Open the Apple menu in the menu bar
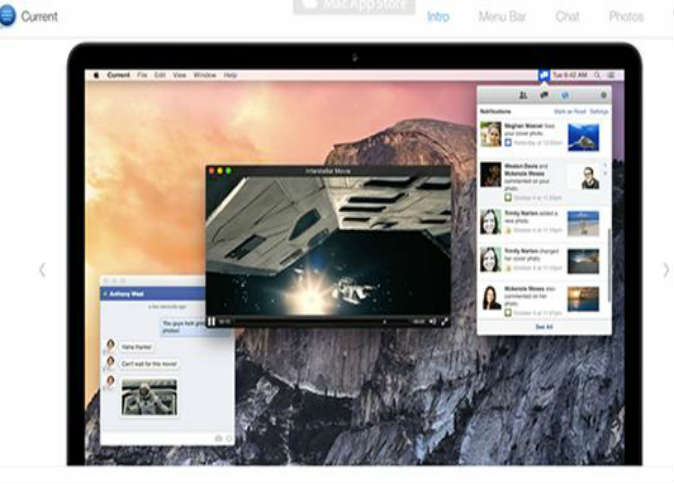The width and height of the screenshot is (674, 485). [x=97, y=75]
